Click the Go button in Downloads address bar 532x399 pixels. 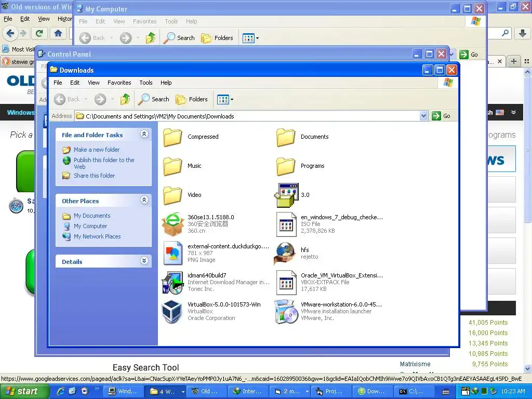[441, 116]
